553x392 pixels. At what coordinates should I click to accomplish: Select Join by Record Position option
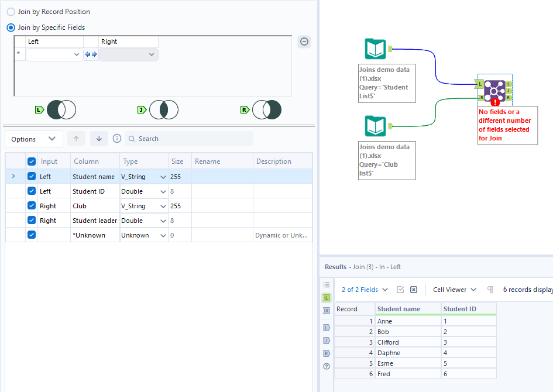tap(11, 12)
